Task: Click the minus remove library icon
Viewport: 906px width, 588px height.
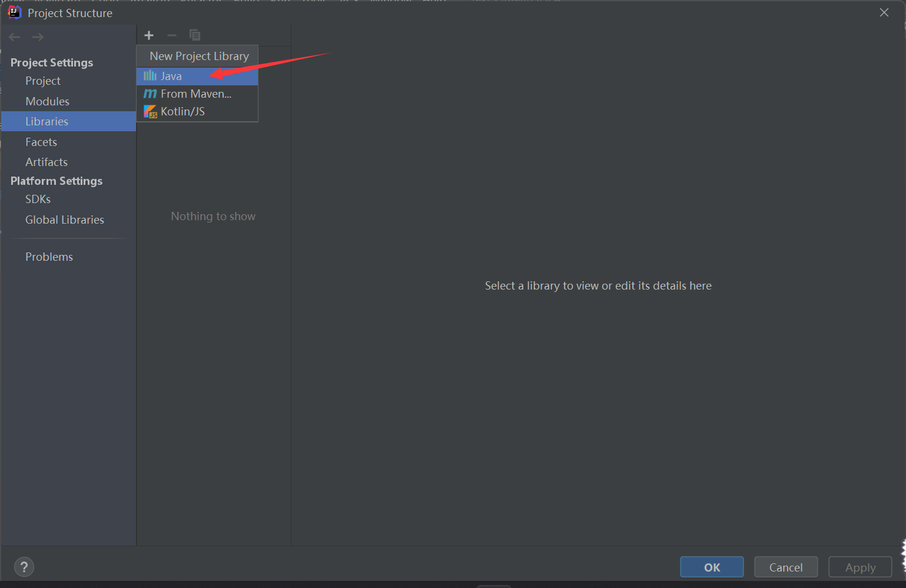Action: point(172,35)
